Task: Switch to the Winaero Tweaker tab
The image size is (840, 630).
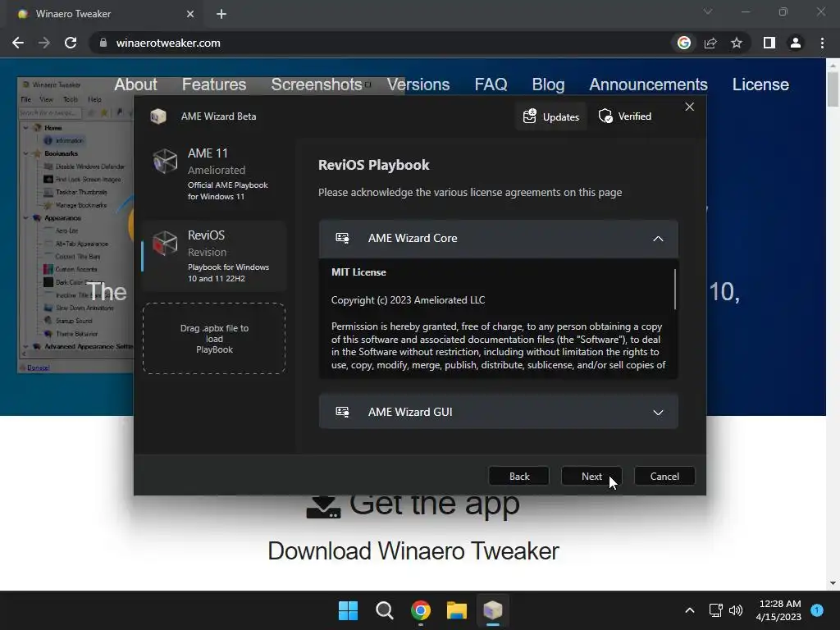Action: pyautogui.click(x=102, y=14)
